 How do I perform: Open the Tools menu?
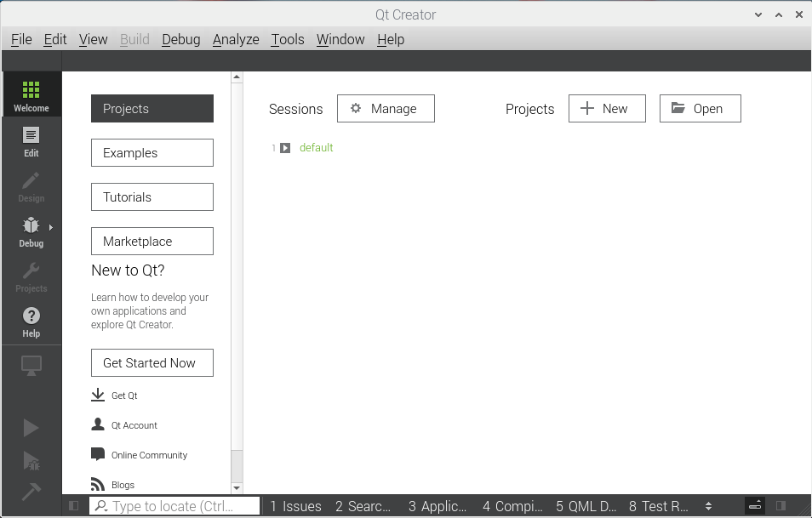[287, 39]
